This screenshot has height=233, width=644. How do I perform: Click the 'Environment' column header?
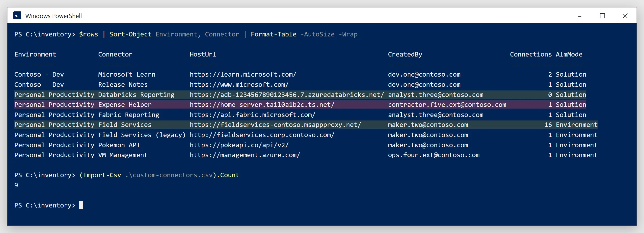[x=35, y=54]
